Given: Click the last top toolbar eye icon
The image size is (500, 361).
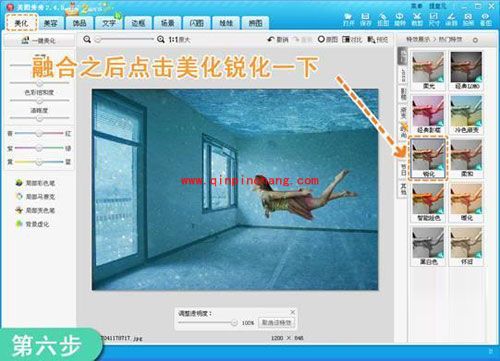Looking at the screenshot, I should pyautogui.click(x=485, y=19).
